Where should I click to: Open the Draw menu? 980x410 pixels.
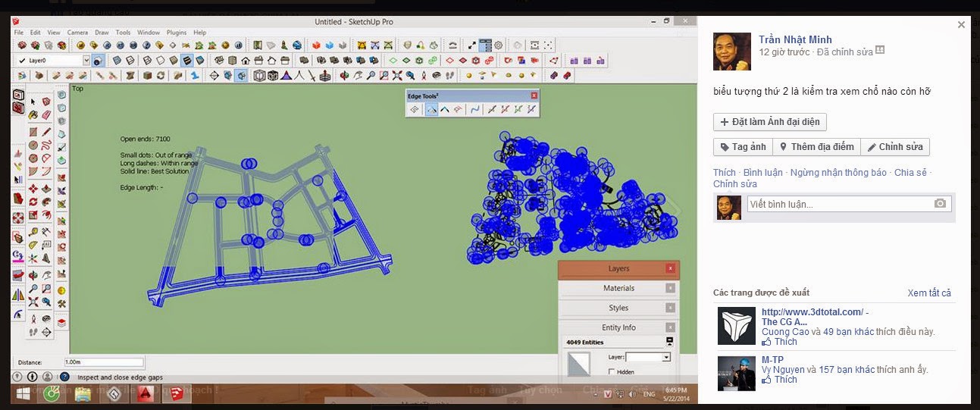coord(102,33)
